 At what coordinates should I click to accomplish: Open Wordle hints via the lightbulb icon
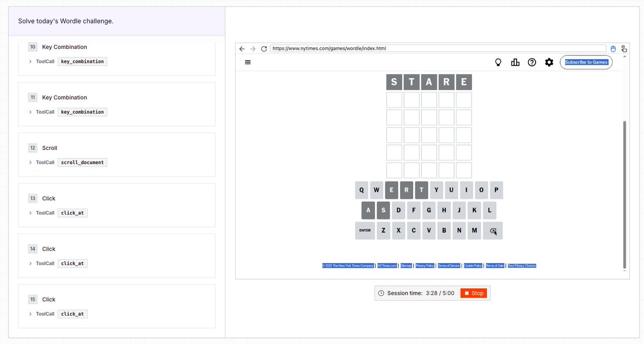(x=498, y=62)
